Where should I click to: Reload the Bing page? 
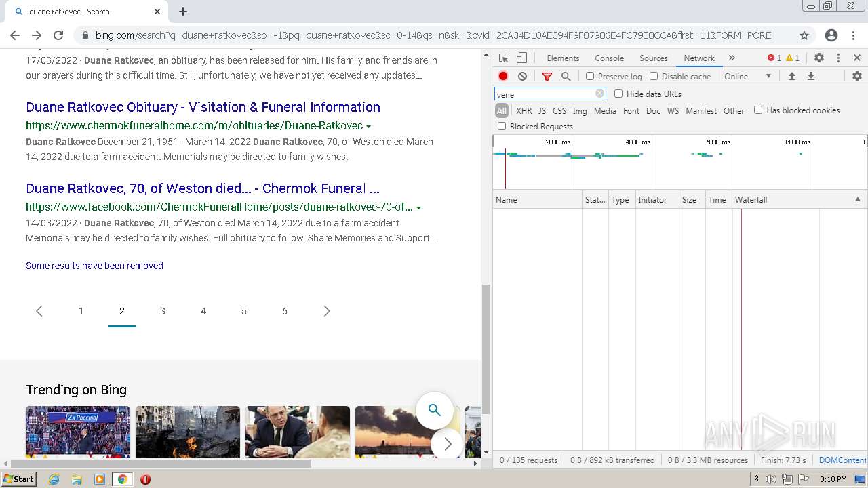pyautogui.click(x=58, y=35)
